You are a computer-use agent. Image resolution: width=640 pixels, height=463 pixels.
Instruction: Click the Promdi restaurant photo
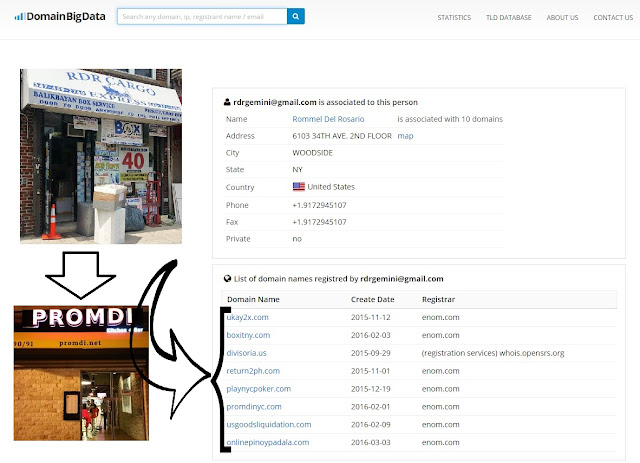pyautogui.click(x=81, y=373)
